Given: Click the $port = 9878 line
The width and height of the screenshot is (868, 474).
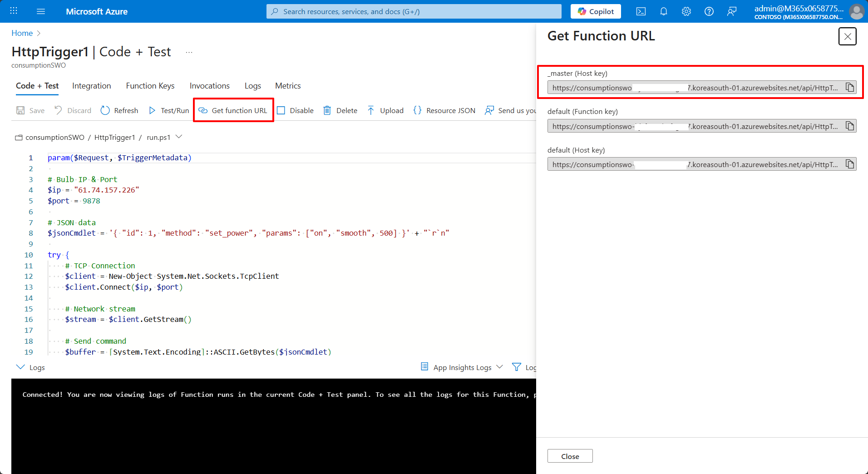Looking at the screenshot, I should pyautogui.click(x=74, y=201).
